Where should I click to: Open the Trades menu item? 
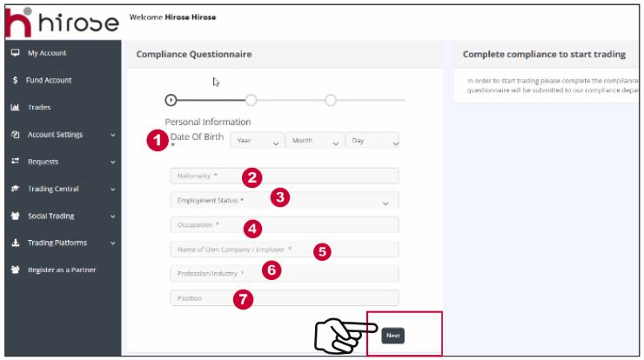(x=39, y=108)
